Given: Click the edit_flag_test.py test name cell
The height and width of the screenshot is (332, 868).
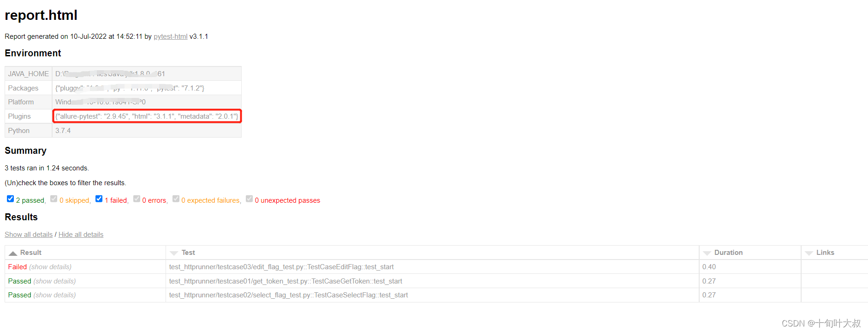Looking at the screenshot, I should coord(432,267).
